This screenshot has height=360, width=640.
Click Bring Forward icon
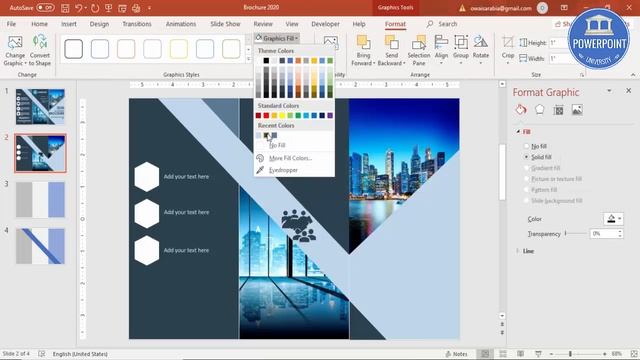coord(363,42)
